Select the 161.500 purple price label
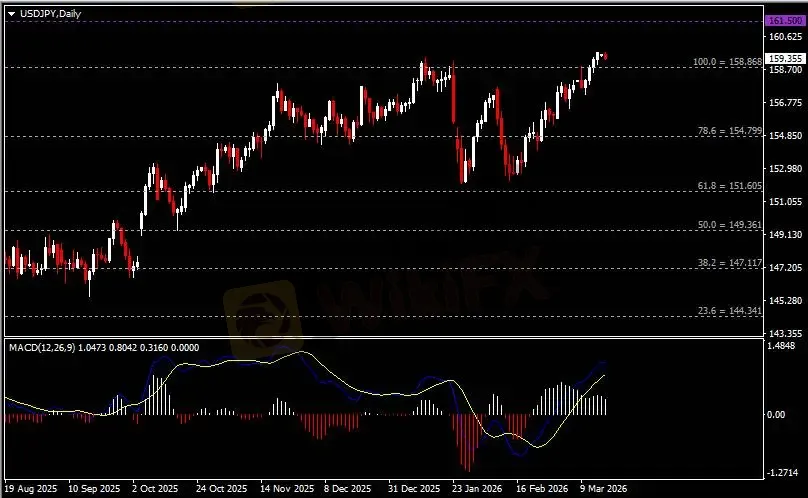This screenshot has width=808, height=498. [785, 21]
